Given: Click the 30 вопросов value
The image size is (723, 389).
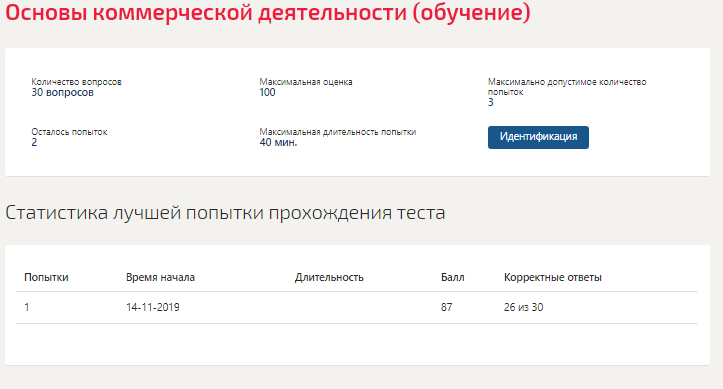Looking at the screenshot, I should 62,93.
